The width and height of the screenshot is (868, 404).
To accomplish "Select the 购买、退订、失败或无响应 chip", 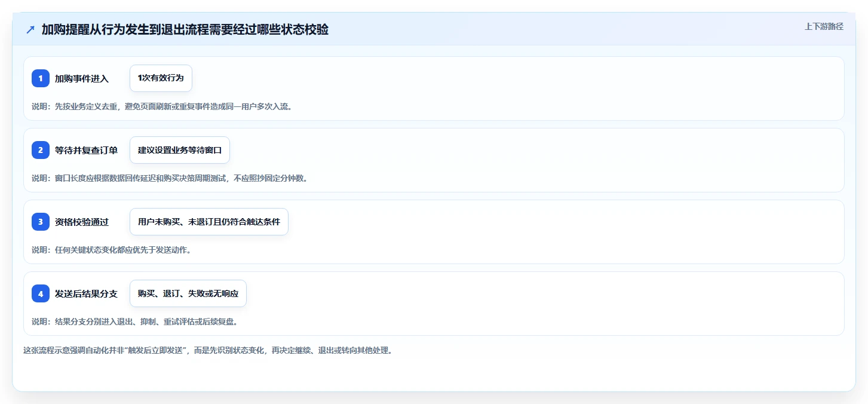I will pos(188,293).
